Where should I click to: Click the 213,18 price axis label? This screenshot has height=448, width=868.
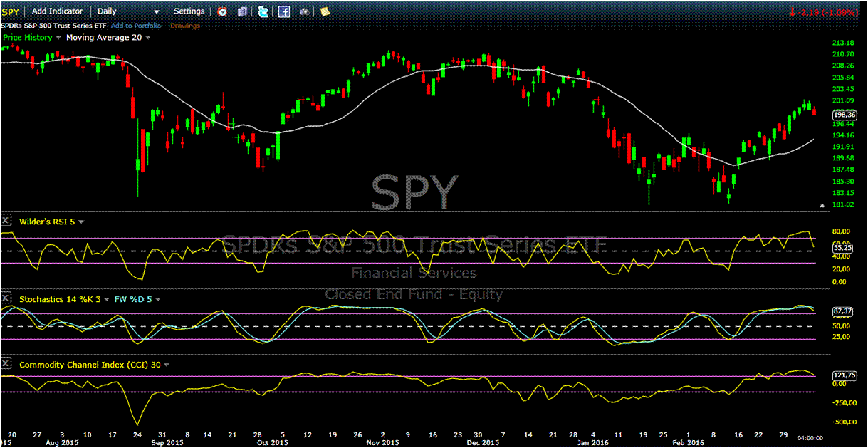(x=843, y=43)
